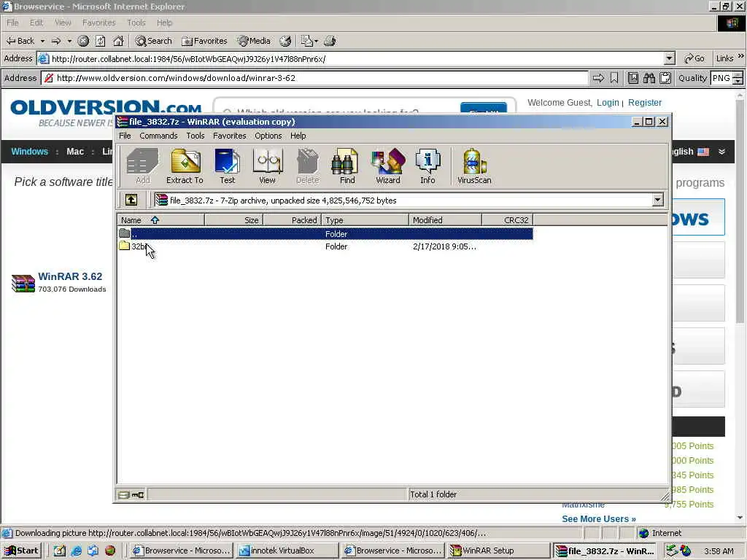Viewport: 747px width, 560px height.
Task: Open WinRAR Tools menu
Action: coord(196,136)
